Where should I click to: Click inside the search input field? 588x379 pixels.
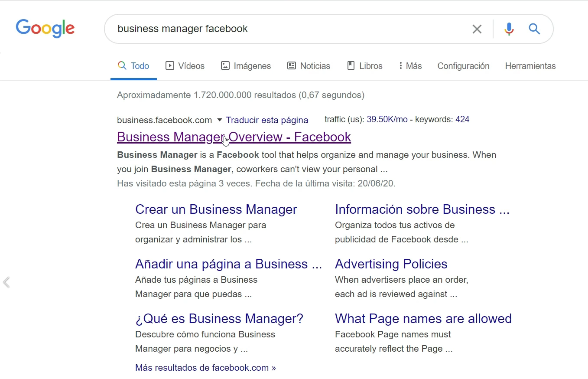(x=286, y=29)
